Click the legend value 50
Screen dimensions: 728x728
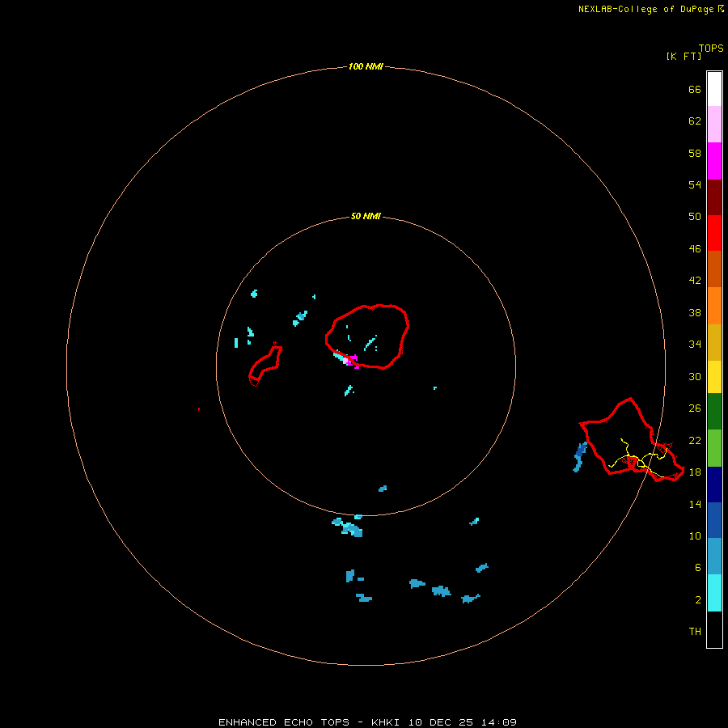(x=695, y=216)
